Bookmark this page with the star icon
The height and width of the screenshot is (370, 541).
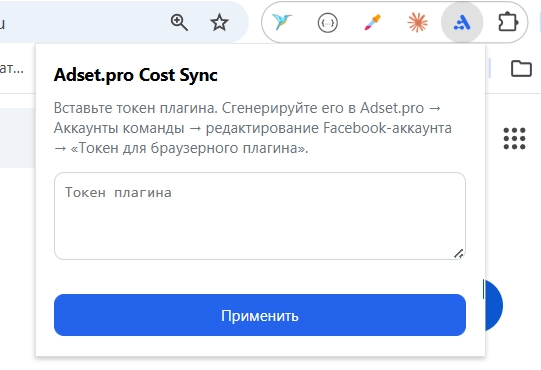[x=219, y=23]
